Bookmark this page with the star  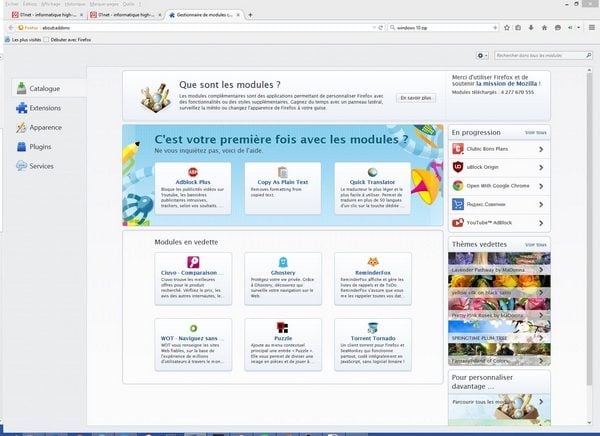pos(507,28)
